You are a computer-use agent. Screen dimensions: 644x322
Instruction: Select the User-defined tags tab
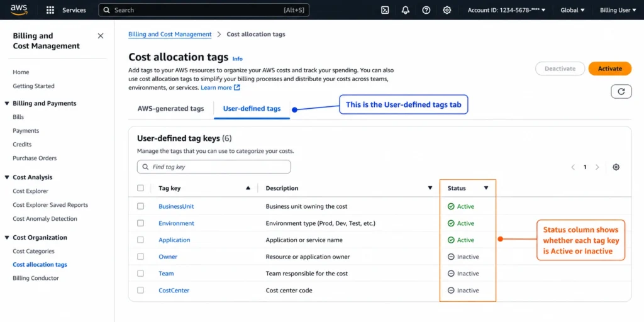coord(252,109)
